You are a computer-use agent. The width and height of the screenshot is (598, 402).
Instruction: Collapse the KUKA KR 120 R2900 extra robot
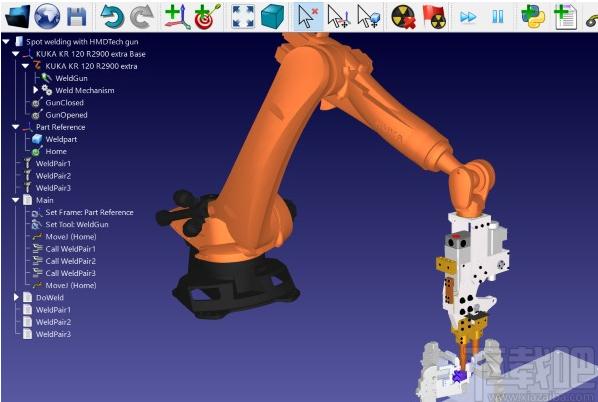coord(25,66)
